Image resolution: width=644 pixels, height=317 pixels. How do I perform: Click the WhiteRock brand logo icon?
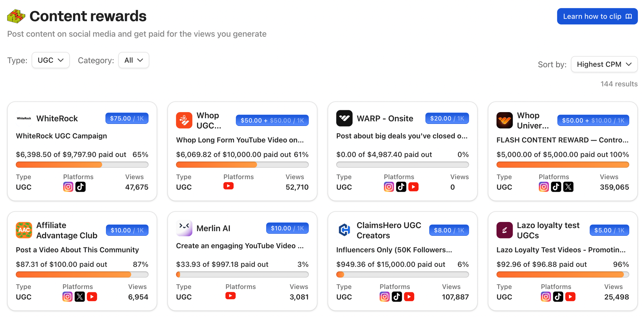(24, 119)
